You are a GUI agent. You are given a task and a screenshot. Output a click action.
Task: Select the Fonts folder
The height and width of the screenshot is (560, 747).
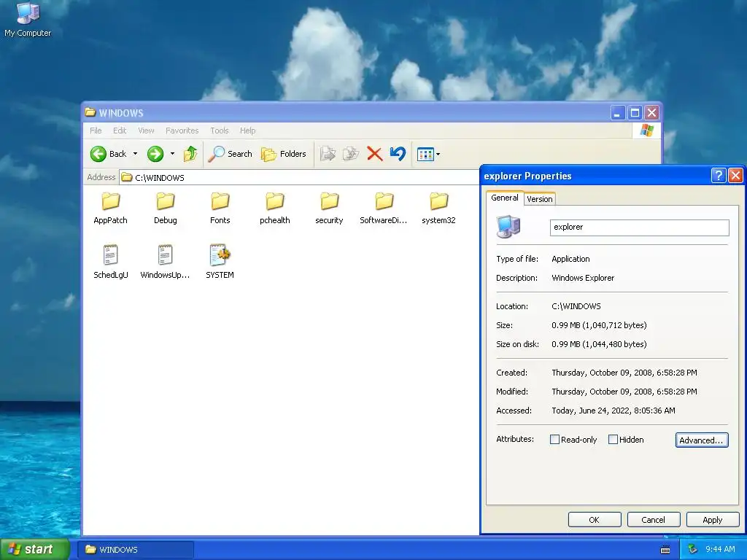click(220, 208)
